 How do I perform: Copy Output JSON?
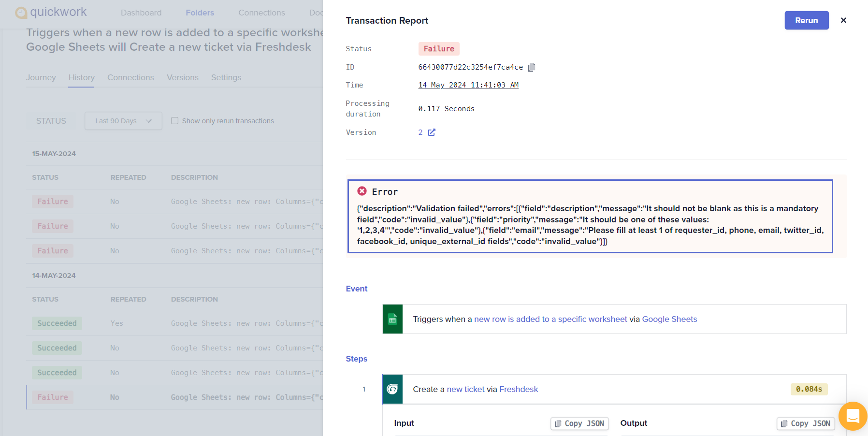pyautogui.click(x=806, y=423)
